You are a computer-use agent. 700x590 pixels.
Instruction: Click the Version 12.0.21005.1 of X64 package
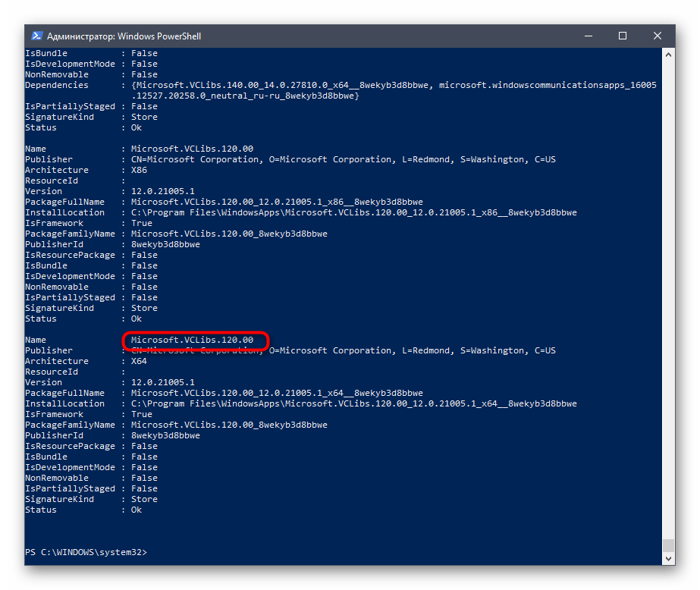pyautogui.click(x=162, y=382)
